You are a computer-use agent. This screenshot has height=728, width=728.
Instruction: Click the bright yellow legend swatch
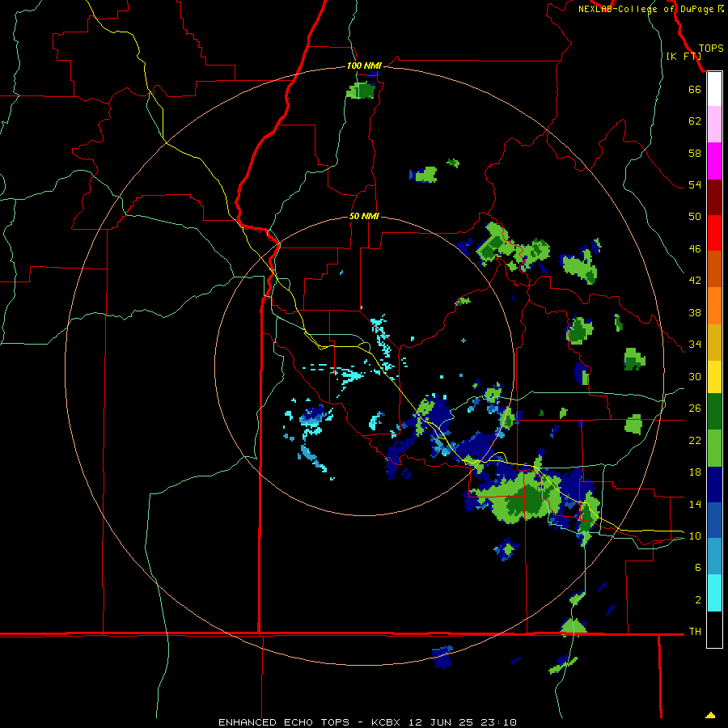[714, 377]
